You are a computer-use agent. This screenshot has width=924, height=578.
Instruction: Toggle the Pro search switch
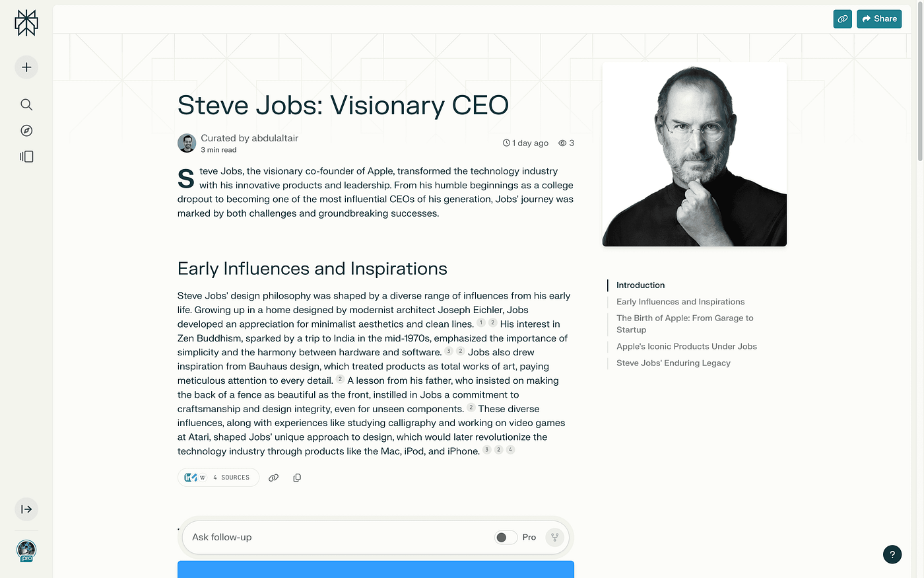click(x=506, y=538)
